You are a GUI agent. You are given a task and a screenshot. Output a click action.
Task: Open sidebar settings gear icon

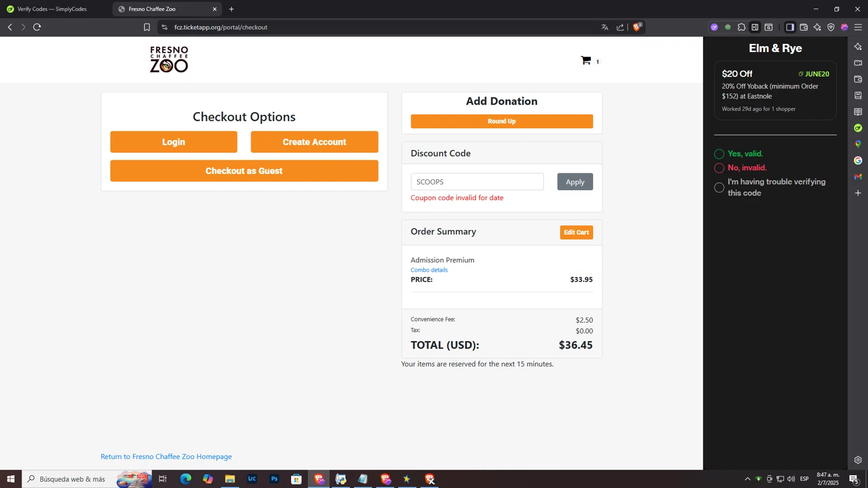point(858,460)
